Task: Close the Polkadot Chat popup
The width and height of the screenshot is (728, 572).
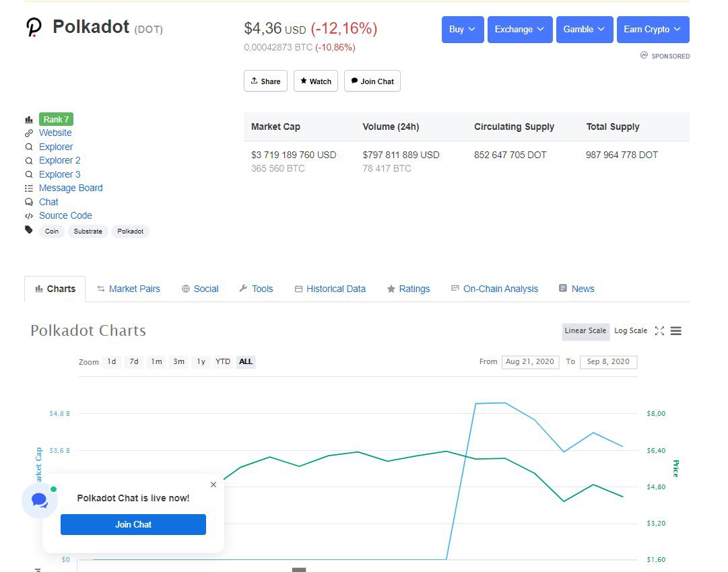Action: [x=213, y=485]
